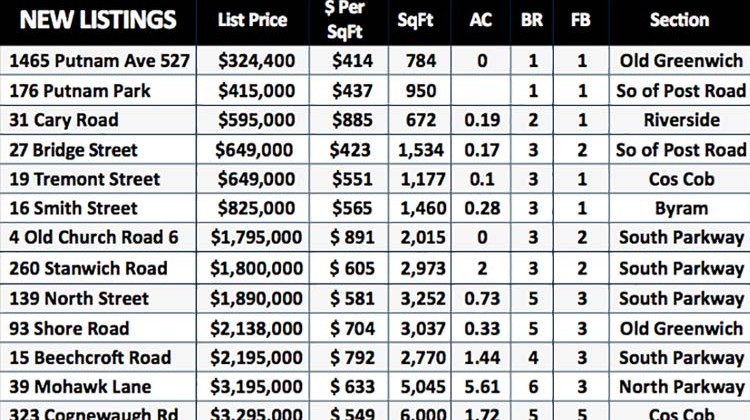
Task: Select the Section column header
Action: [x=679, y=20]
